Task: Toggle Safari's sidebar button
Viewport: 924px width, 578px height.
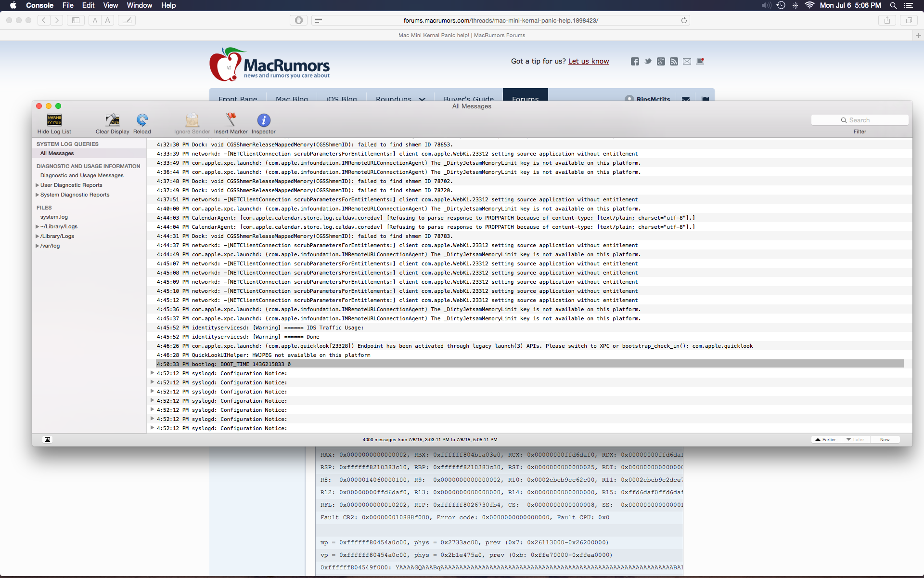Action: (x=76, y=20)
